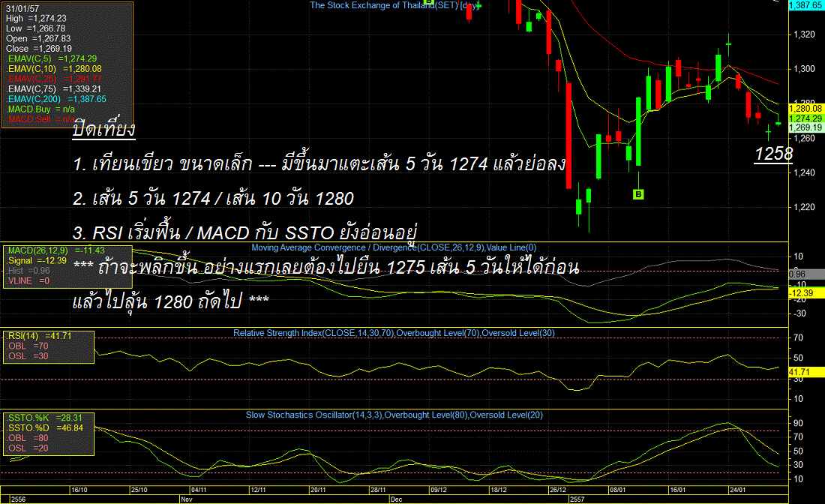
Task: Click the stochastic 'OSL =20' legend line
Action: click(28, 448)
